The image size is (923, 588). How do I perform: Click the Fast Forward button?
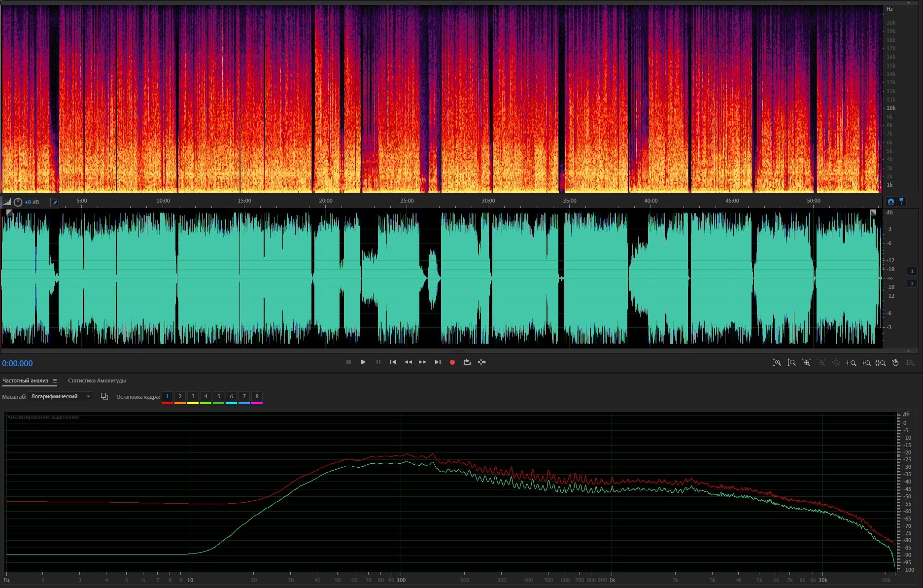423,362
